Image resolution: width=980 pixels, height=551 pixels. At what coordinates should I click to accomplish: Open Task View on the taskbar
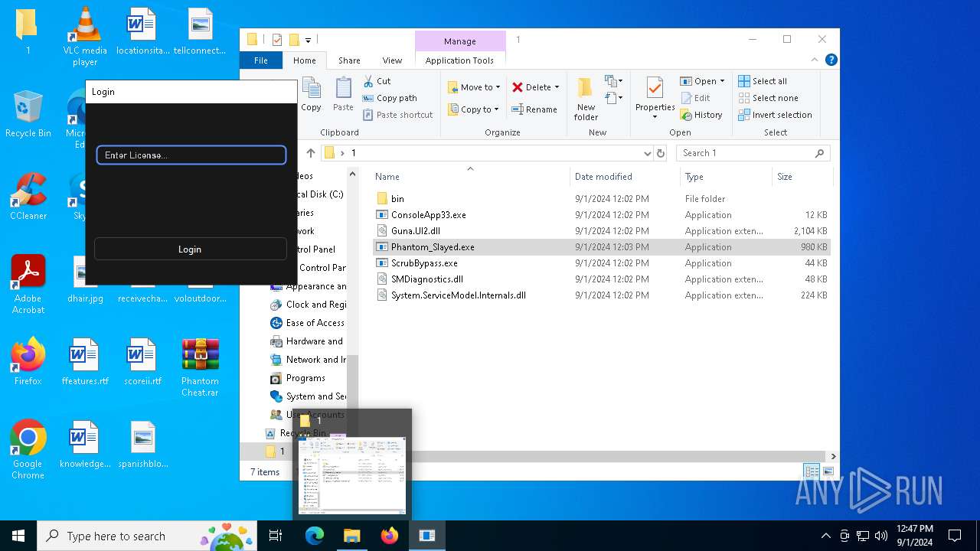coord(276,536)
